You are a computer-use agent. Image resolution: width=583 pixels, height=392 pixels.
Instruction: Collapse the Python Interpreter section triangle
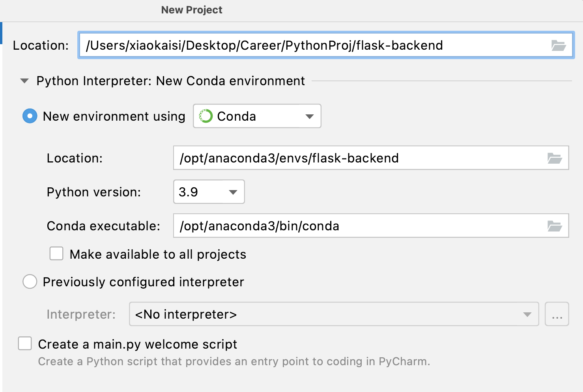24,81
